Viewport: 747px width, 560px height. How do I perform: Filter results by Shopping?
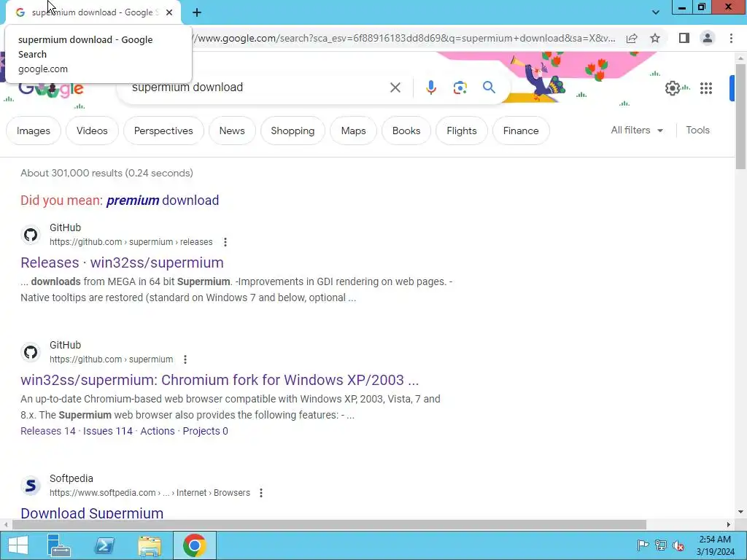tap(293, 131)
